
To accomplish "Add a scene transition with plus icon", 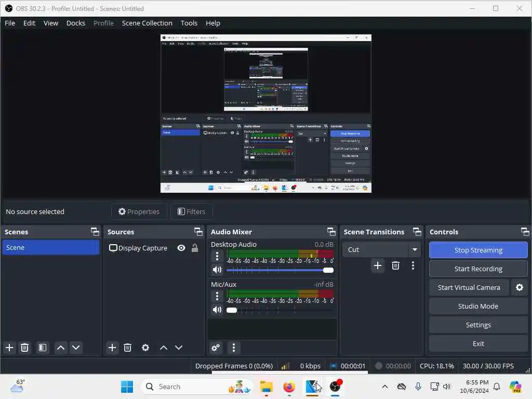I will point(378,265).
